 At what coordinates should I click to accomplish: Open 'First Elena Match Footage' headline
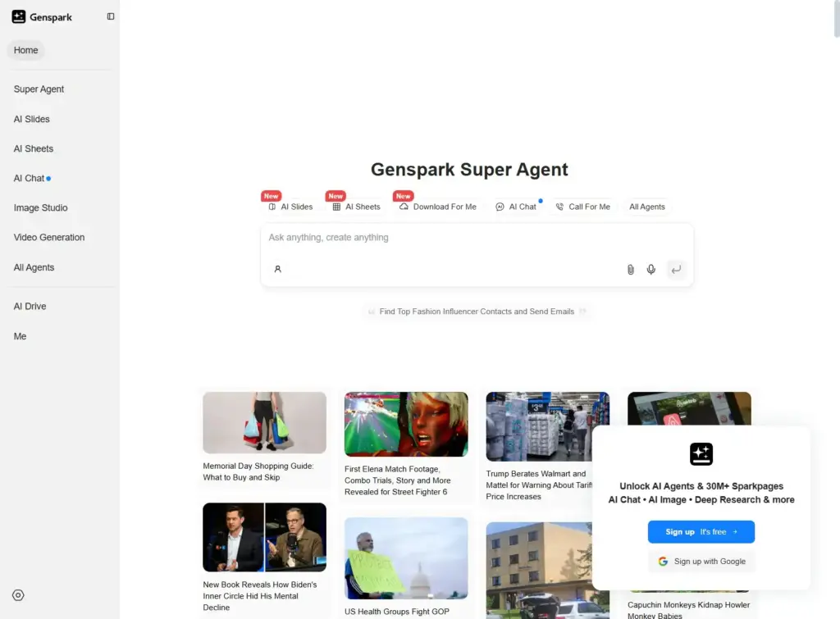(x=398, y=480)
